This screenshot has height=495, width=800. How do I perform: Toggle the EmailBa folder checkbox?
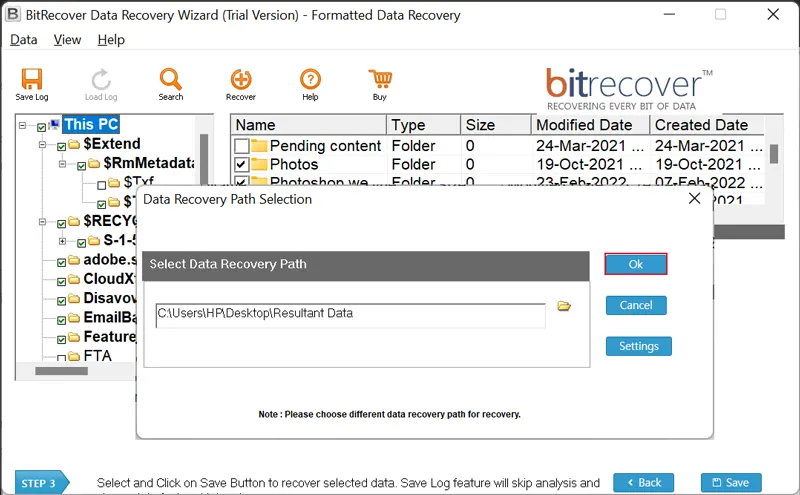click(61, 320)
